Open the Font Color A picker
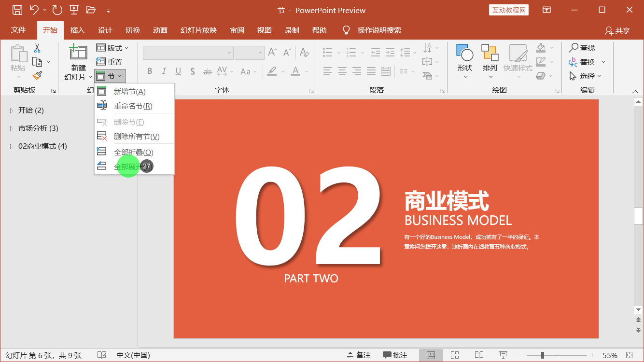The image size is (644, 362). coord(296,71)
